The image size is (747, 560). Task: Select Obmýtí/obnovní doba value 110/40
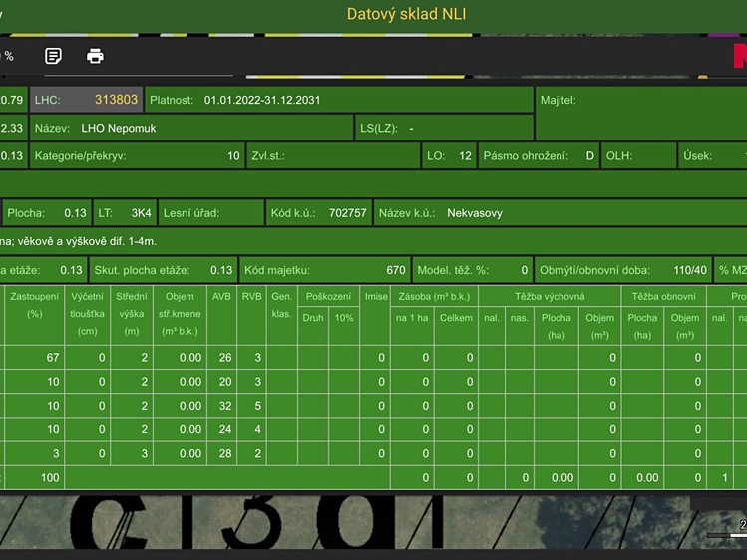[x=690, y=270]
